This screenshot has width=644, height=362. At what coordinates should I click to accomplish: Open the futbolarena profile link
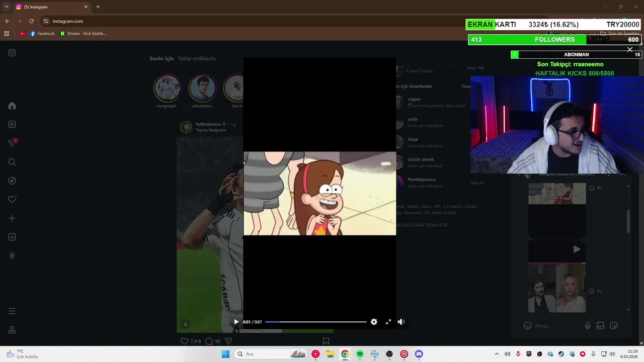pyautogui.click(x=208, y=124)
